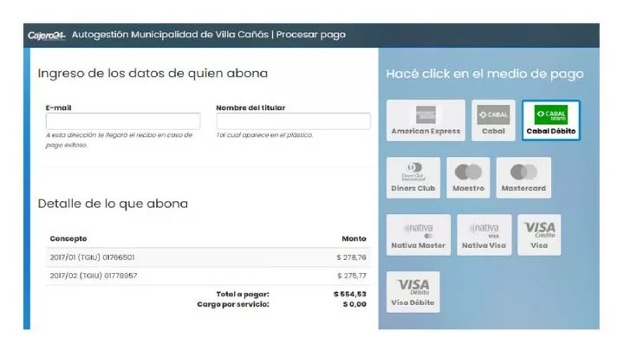Click 'Ingreso de los datos de quien abona' heading
Image resolution: width=624 pixels, height=364 pixels.
pyautogui.click(x=153, y=74)
